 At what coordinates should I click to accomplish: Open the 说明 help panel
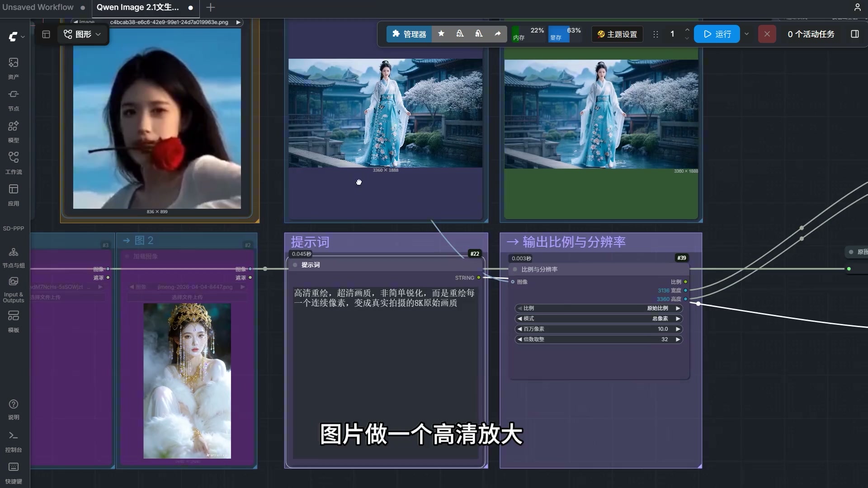(x=14, y=409)
